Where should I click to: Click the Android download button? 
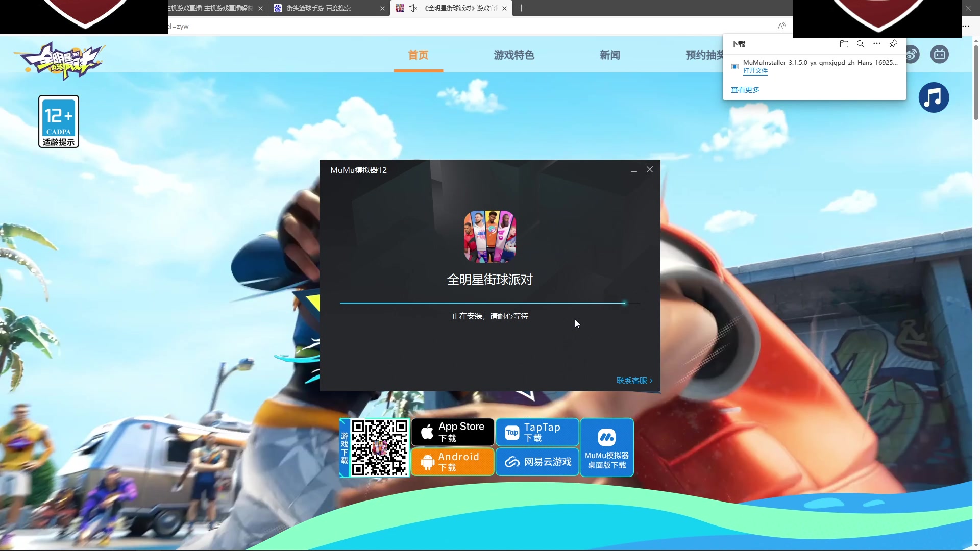click(x=453, y=462)
